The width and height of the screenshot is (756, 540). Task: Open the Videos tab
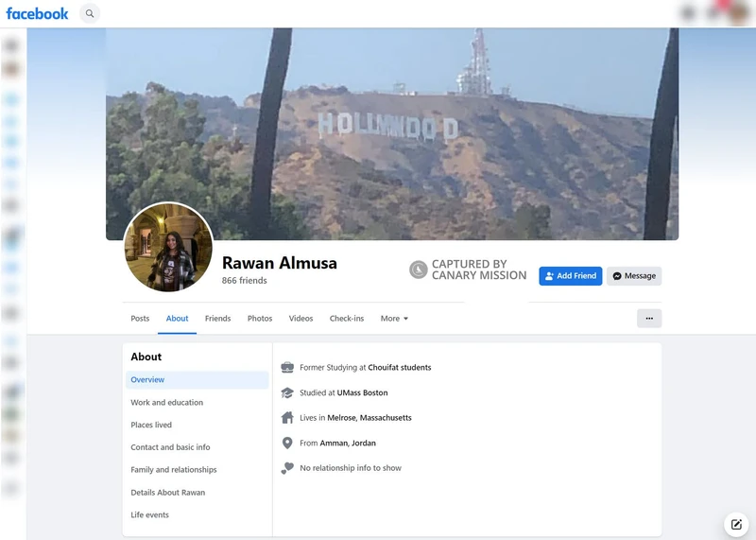(301, 319)
